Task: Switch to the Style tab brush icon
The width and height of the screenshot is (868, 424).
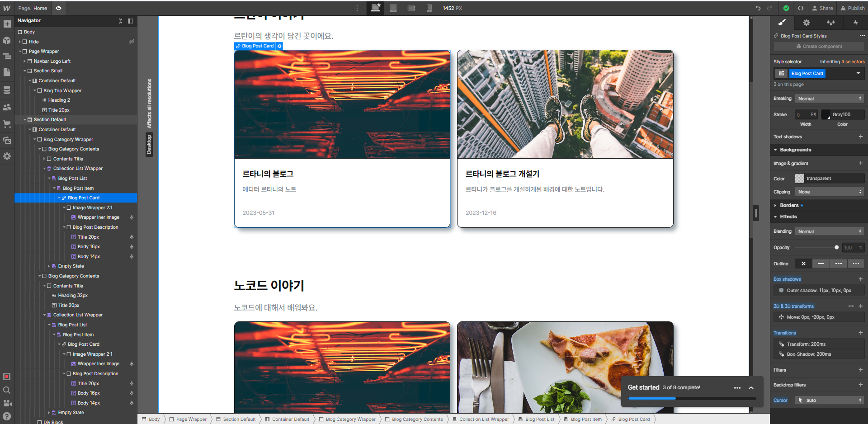Action: pyautogui.click(x=782, y=23)
